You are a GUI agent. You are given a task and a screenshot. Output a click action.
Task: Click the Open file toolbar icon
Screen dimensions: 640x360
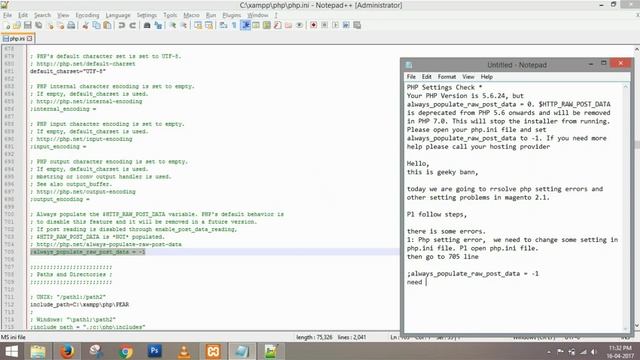(17, 25)
